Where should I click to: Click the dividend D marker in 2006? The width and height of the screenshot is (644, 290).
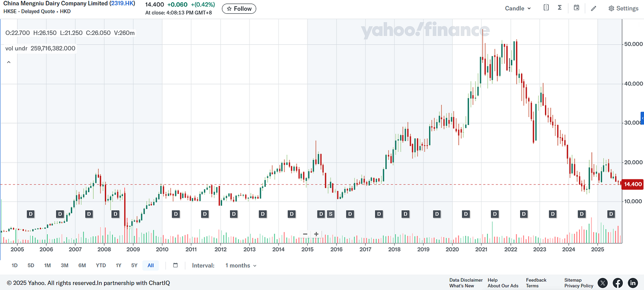(x=60, y=214)
